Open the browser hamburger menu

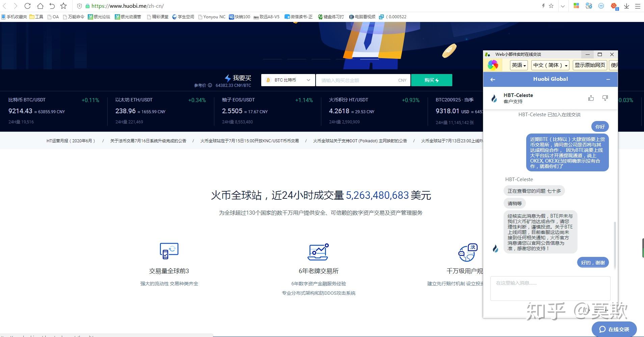tap(638, 6)
